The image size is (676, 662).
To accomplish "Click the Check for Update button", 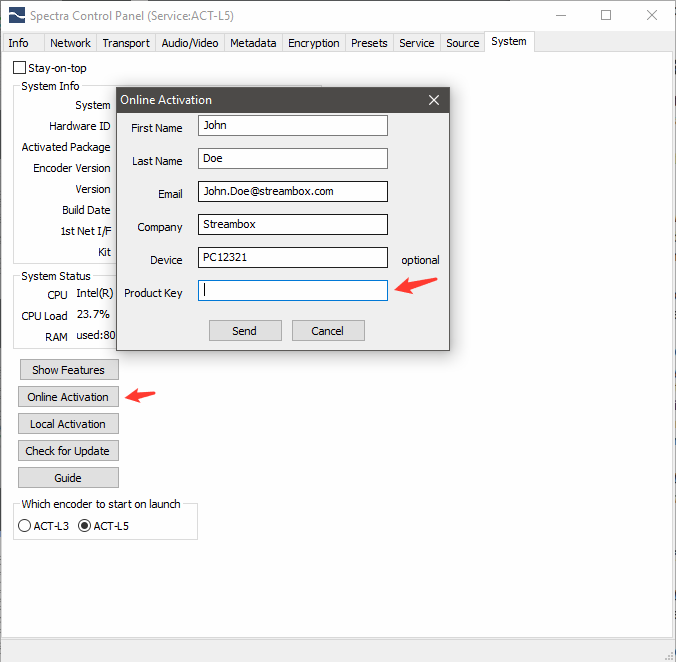I will [68, 451].
